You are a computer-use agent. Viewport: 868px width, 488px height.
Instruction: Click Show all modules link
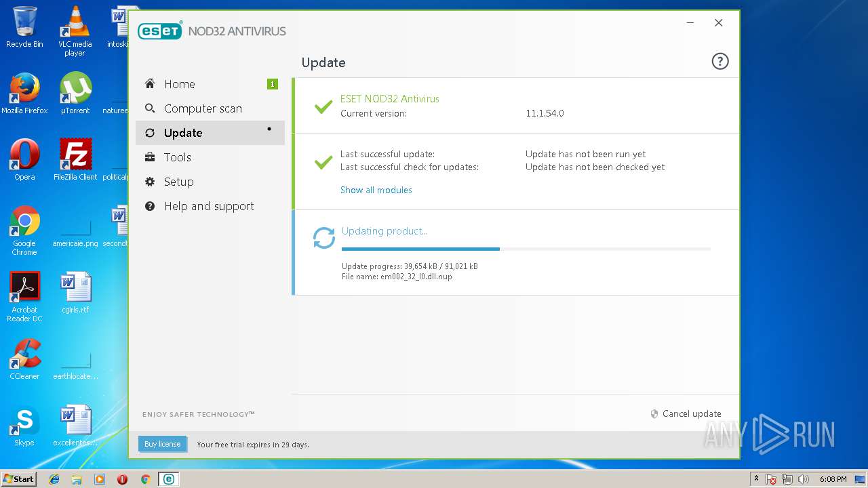[376, 190]
